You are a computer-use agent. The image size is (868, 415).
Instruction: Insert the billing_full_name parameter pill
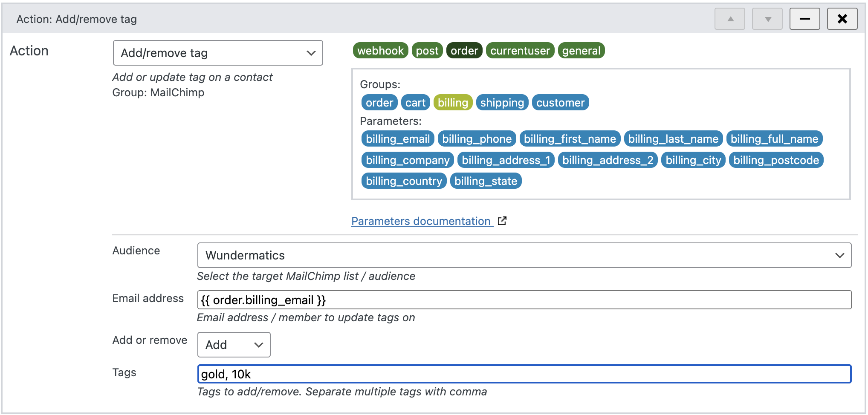(774, 138)
